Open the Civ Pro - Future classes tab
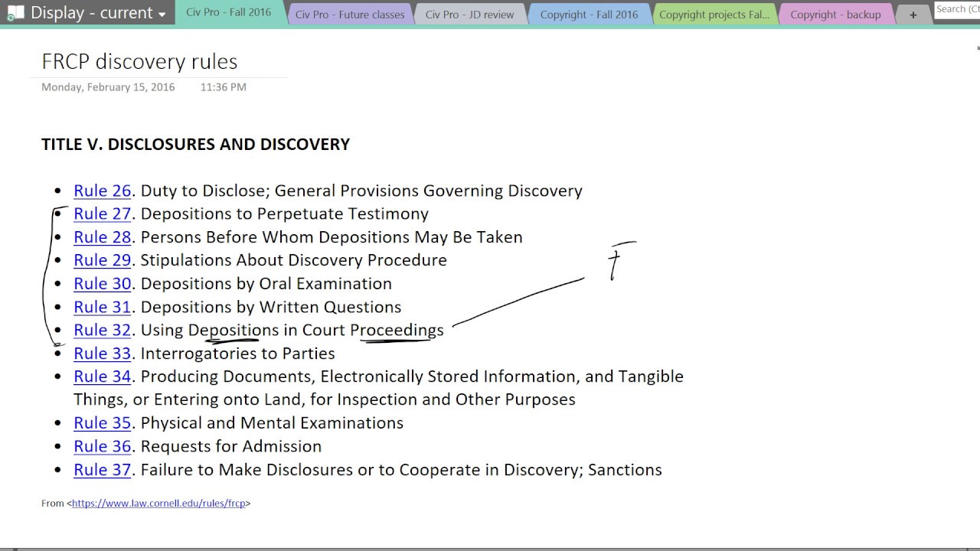980x551 pixels. click(350, 15)
